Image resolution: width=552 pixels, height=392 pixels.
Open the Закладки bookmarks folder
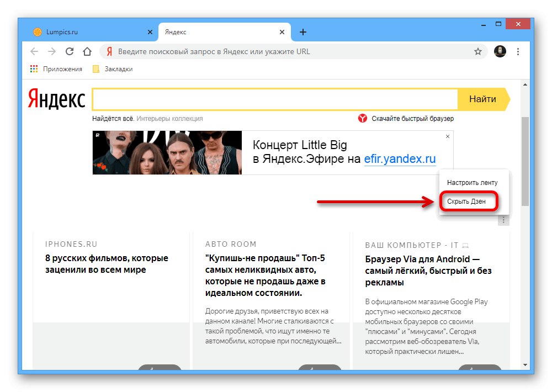113,69
